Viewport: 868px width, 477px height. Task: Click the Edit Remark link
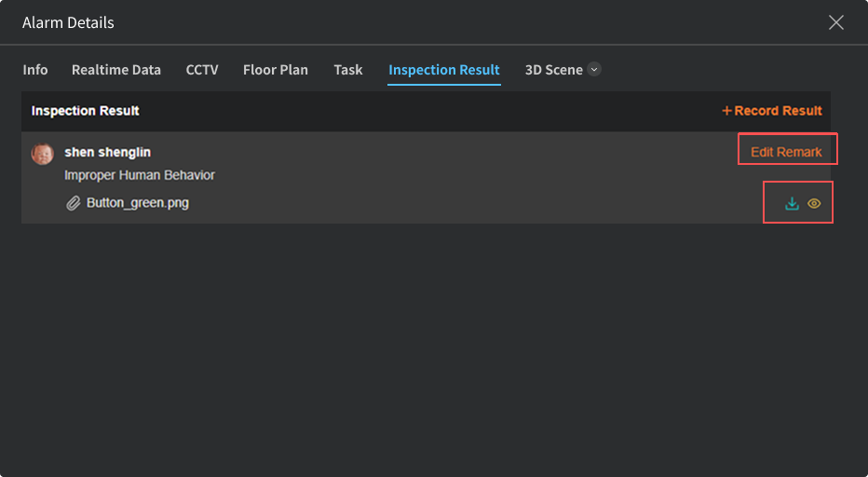pyautogui.click(x=786, y=152)
